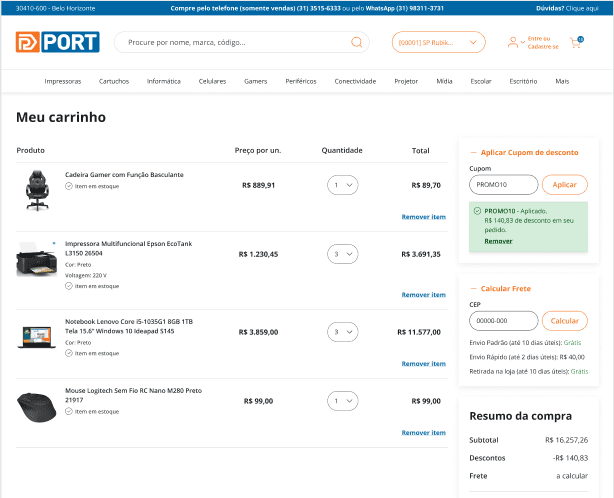The width and height of the screenshot is (614, 498).
Task: Open the Escritório menu
Action: coord(523,81)
